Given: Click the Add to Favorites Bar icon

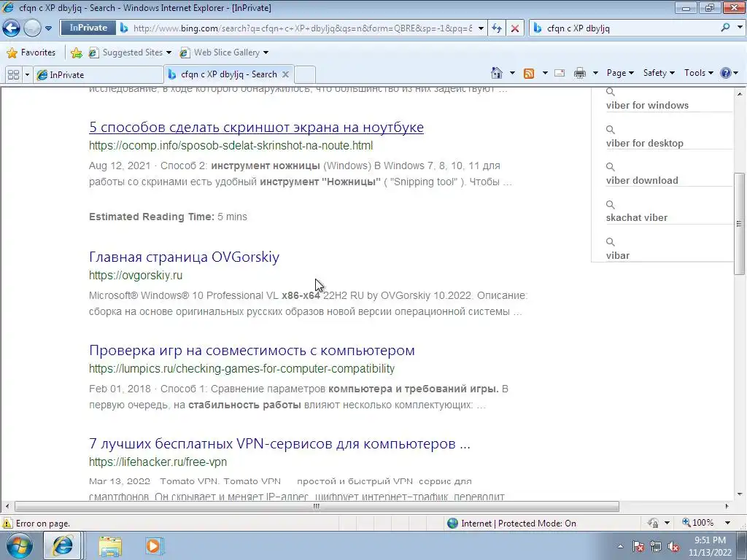Looking at the screenshot, I should point(76,52).
